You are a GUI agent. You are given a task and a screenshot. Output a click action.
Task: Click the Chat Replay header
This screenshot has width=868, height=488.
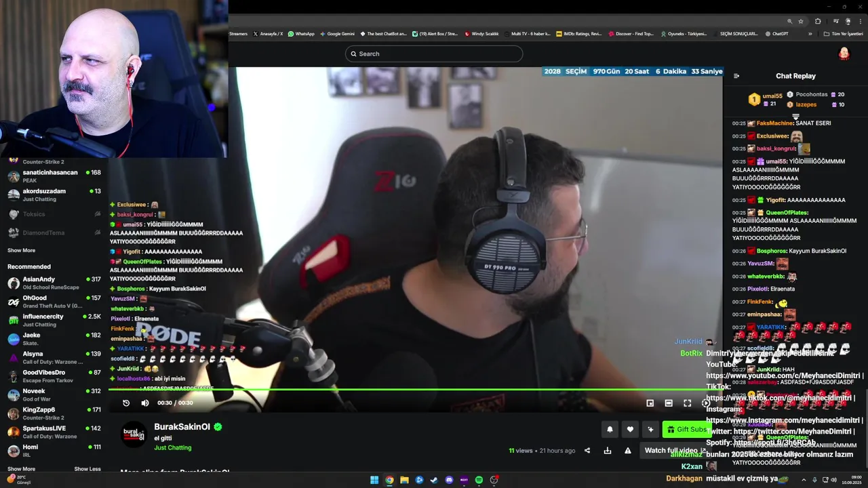[x=795, y=76]
